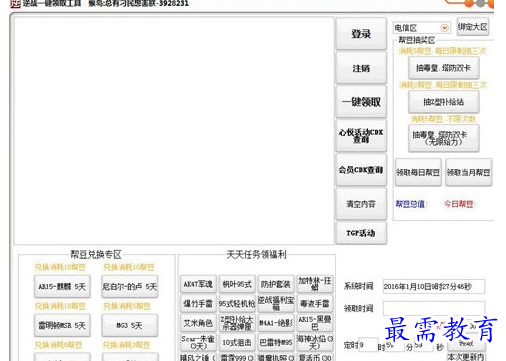Click the 一键领取 button
The width and height of the screenshot is (506, 361).
pos(361,102)
